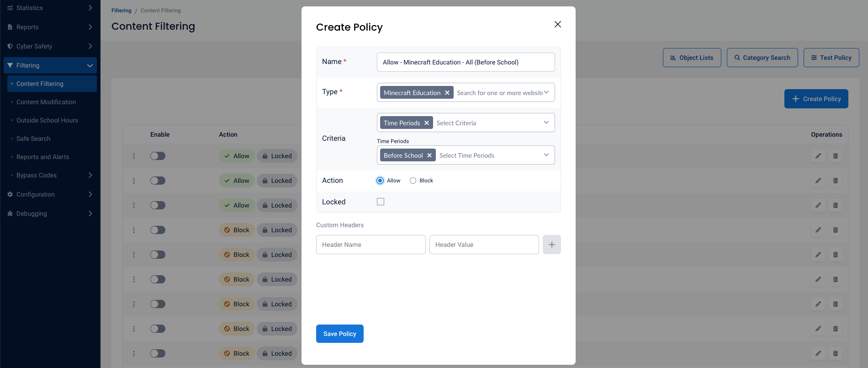Expand the Select Time Periods dropdown
This screenshot has width=868, height=368.
pos(546,155)
